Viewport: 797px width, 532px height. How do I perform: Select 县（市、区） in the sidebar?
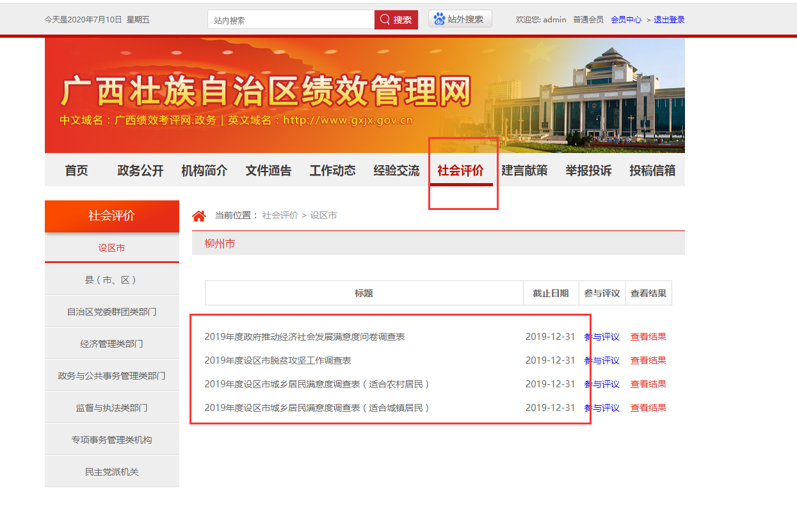tap(112, 280)
